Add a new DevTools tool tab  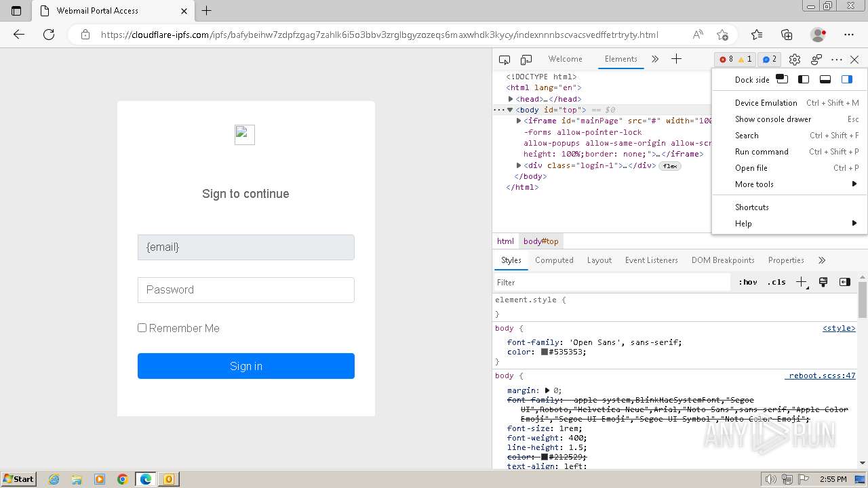click(676, 60)
